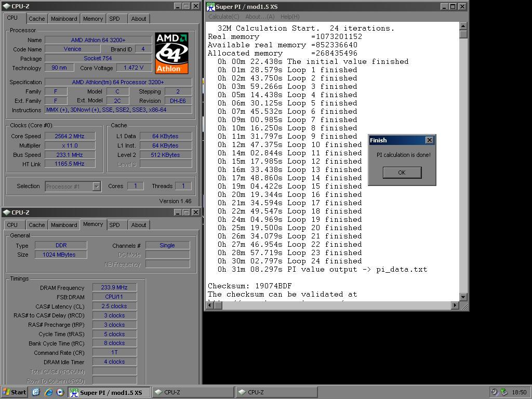Click the Bus Speed value 233.1 MHz

point(70,155)
